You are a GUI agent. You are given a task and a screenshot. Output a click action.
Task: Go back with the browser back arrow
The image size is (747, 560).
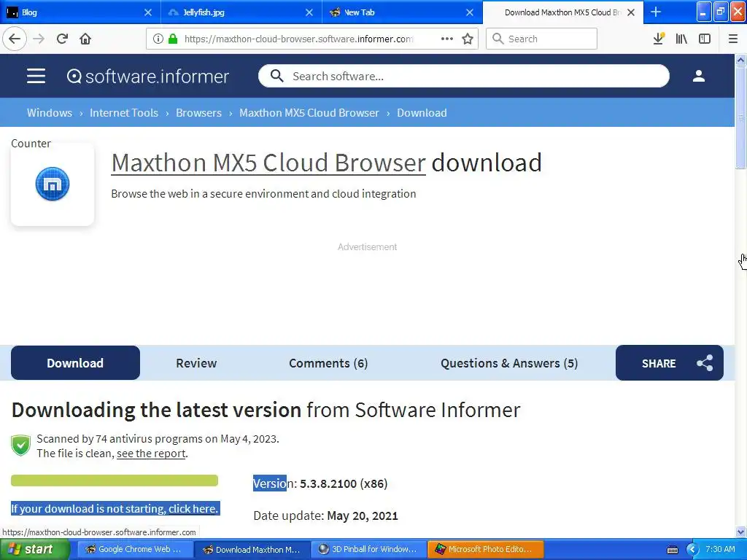15,39
